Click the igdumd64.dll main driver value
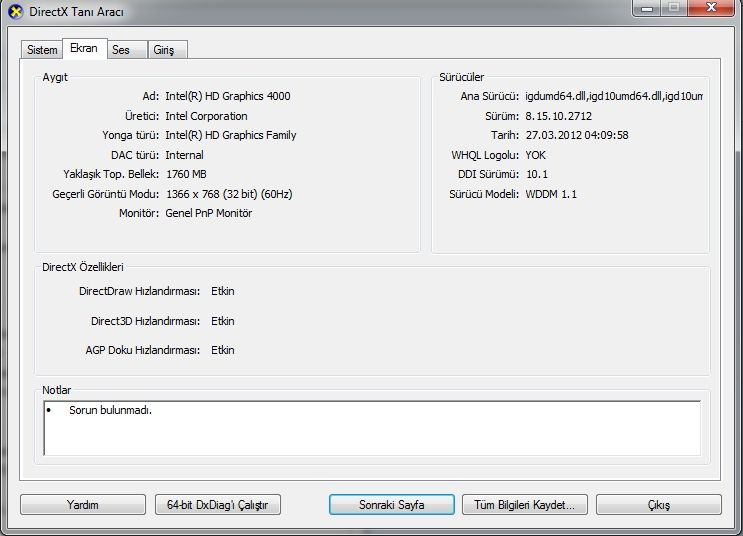Viewport: 743px width, 536px height. coord(614,96)
